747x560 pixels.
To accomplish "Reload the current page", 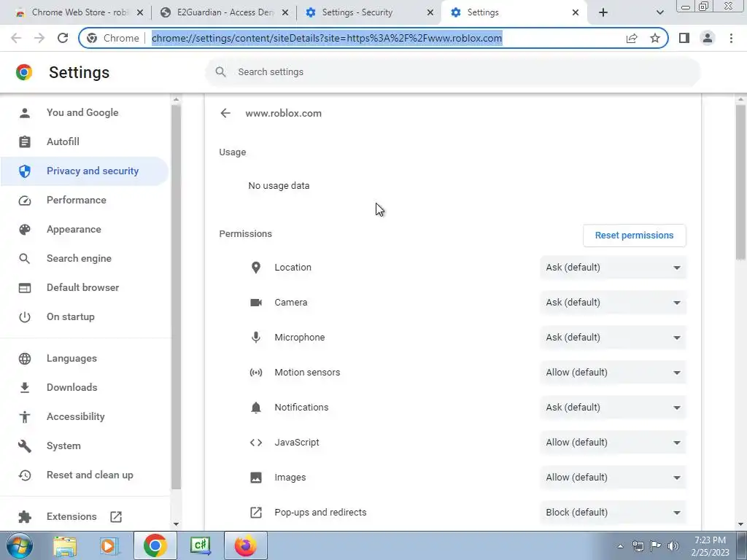I will click(63, 38).
